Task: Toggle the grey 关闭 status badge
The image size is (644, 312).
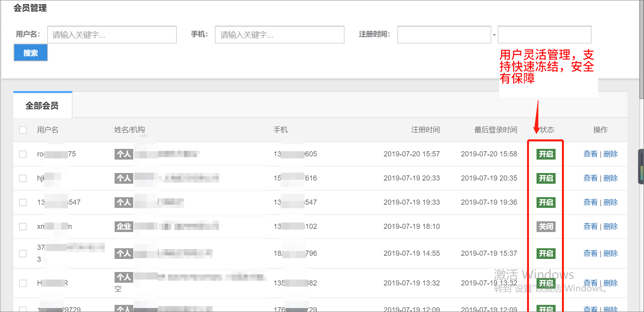Action: coord(546,226)
